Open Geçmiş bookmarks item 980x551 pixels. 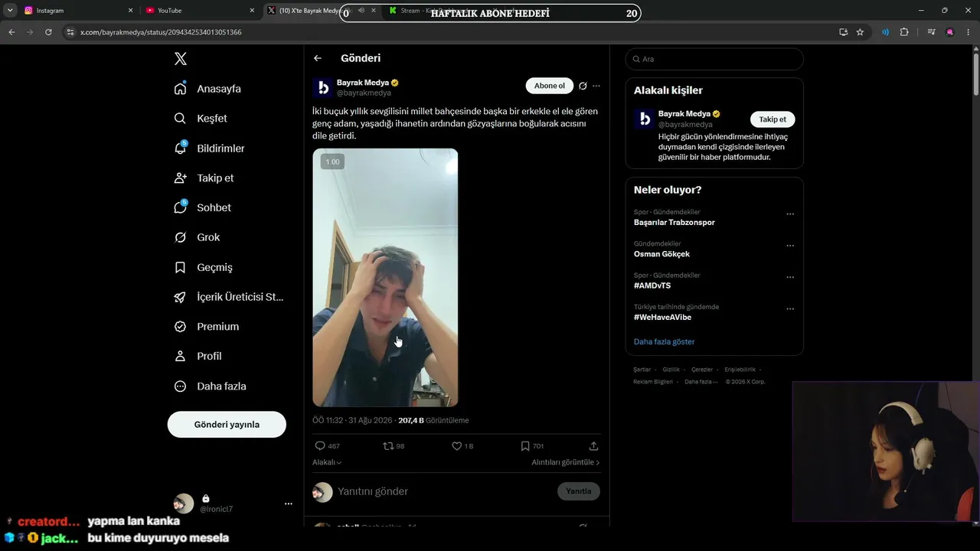point(203,267)
